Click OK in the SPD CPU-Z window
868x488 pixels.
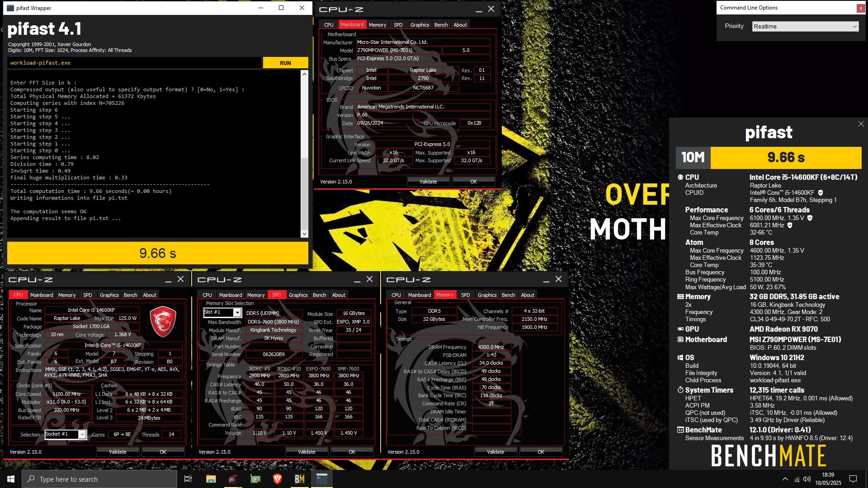click(x=352, y=452)
